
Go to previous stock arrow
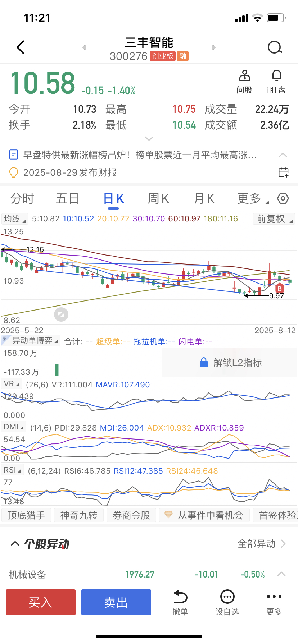pyautogui.click(x=84, y=47)
